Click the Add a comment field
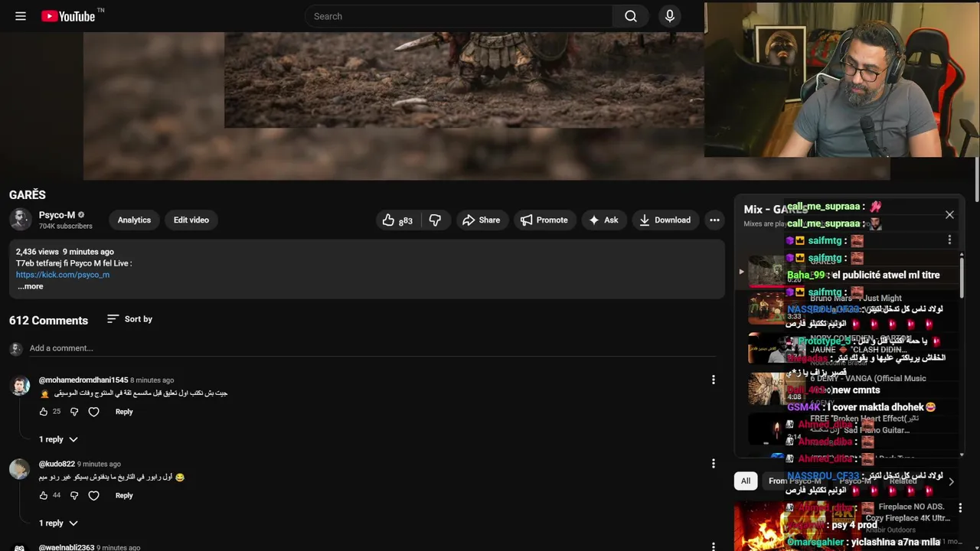The height and width of the screenshot is (551, 980). coord(372,348)
